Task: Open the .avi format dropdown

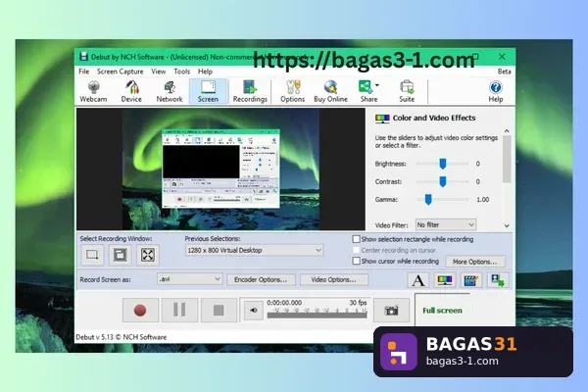Action: tap(189, 279)
